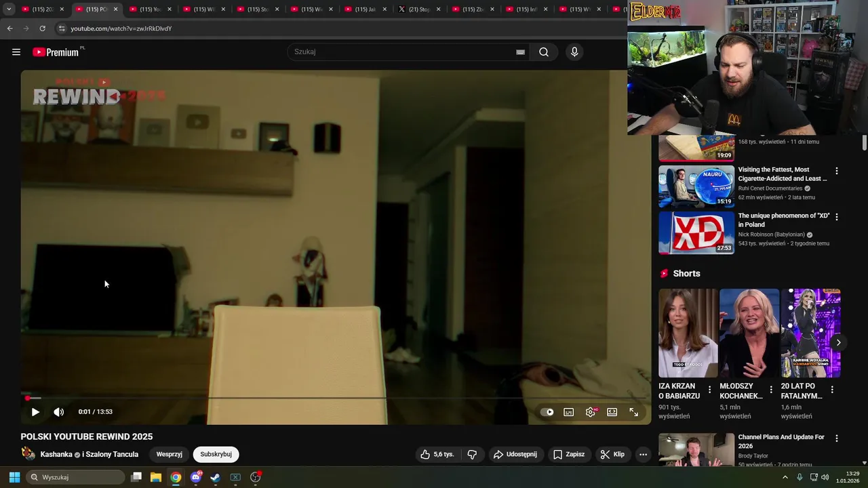
Task: Show hidden system tray icons chevron
Action: tap(785, 477)
